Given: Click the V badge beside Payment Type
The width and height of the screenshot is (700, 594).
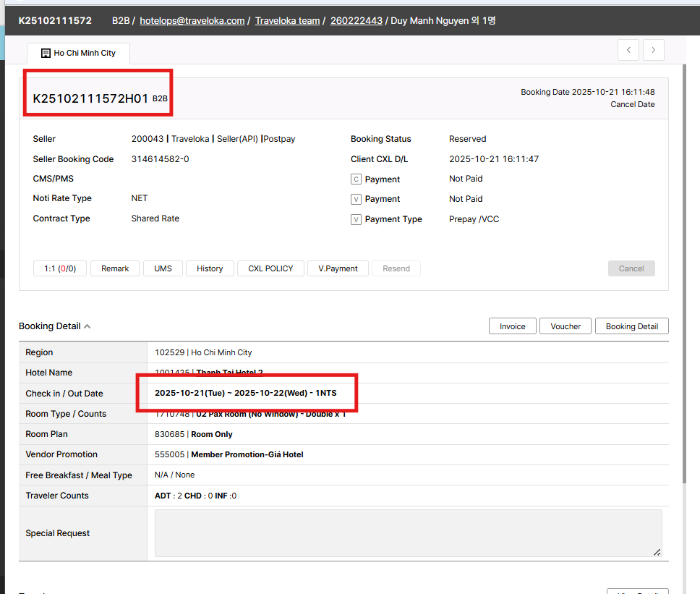Looking at the screenshot, I should (356, 219).
